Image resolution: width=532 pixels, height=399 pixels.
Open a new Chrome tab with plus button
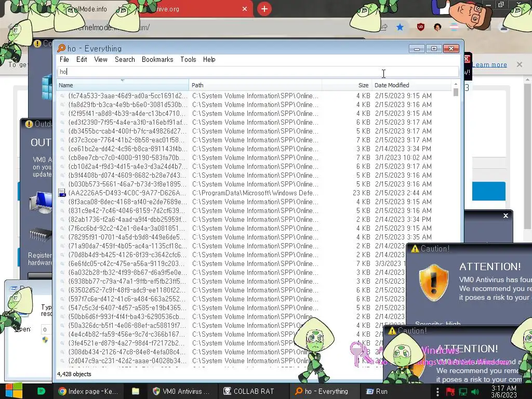[264, 9]
